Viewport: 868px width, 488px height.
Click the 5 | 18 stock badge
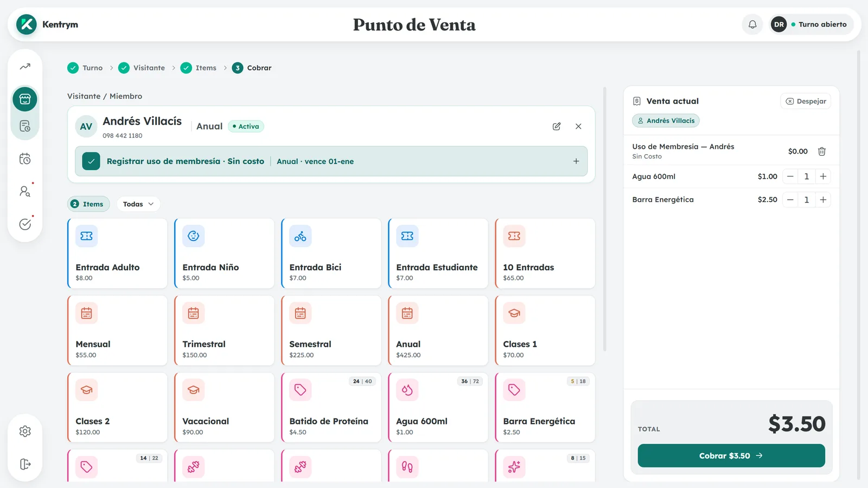pyautogui.click(x=578, y=382)
